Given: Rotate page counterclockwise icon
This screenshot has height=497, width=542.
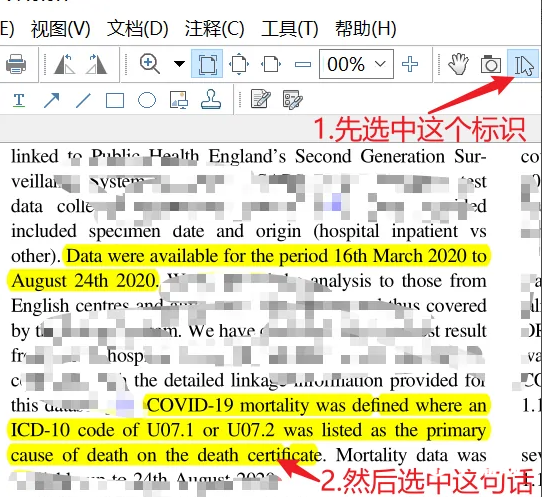Looking at the screenshot, I should [x=65, y=64].
